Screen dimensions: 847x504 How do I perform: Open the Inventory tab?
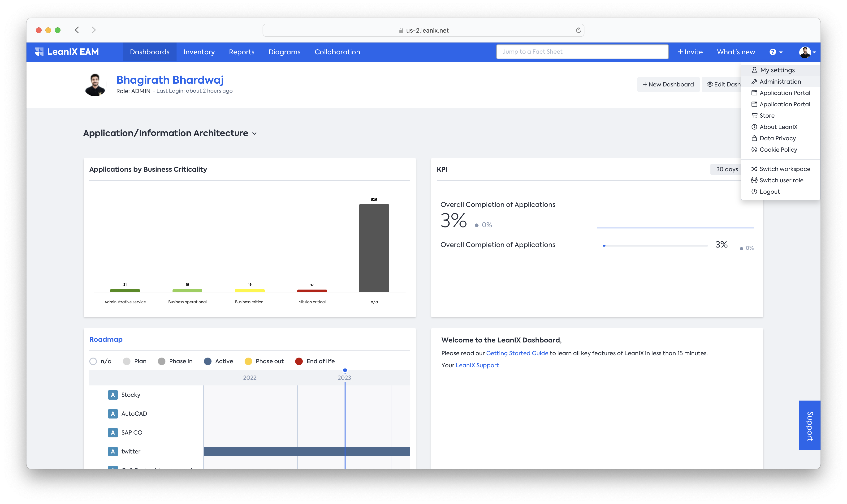(199, 52)
